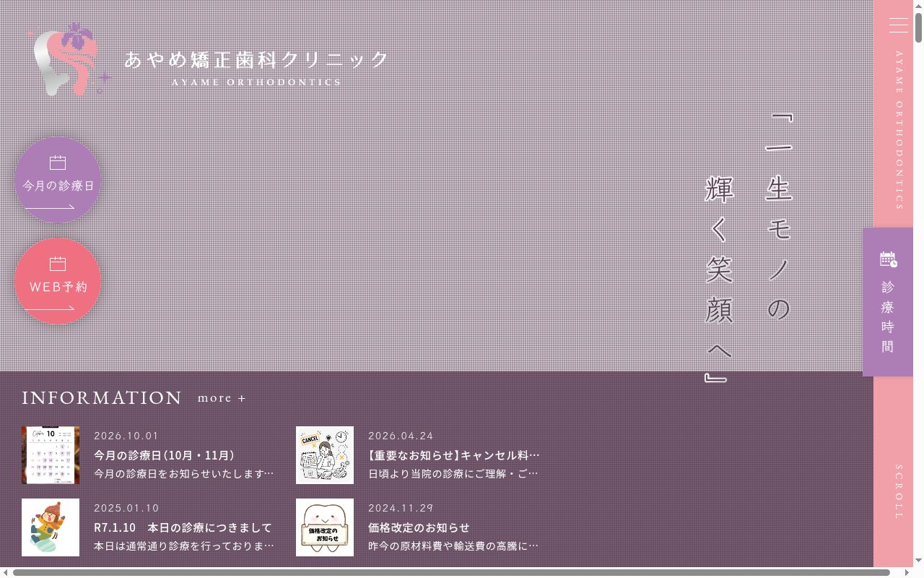Click the vertical AYAME ORTHODONTICS sidebar text
This screenshot has width=924, height=578.
[x=899, y=130]
